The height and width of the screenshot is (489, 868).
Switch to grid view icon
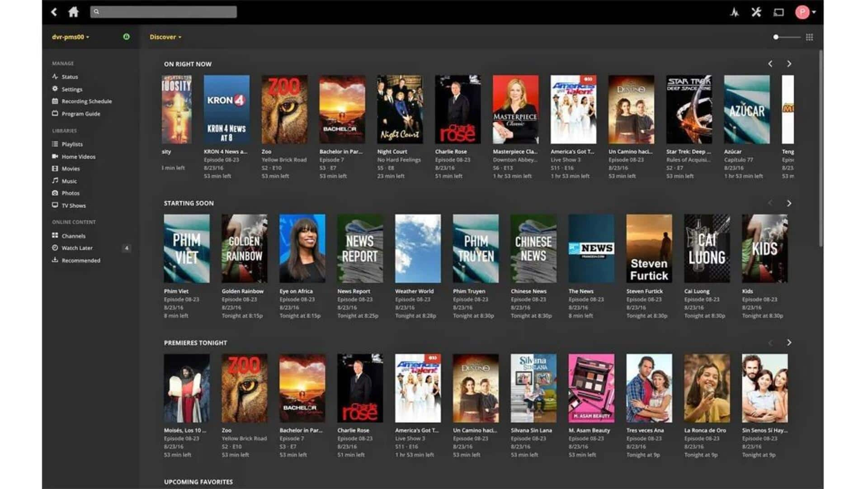[x=810, y=37]
